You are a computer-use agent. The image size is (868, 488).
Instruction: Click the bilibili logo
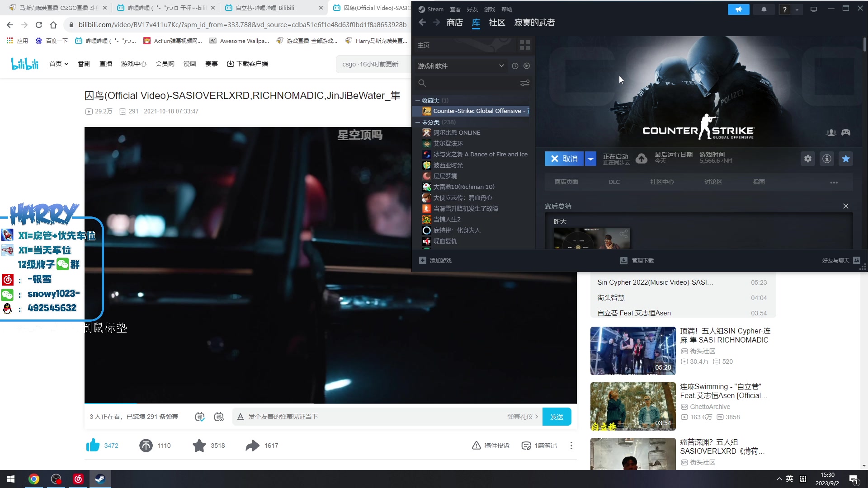click(25, 64)
